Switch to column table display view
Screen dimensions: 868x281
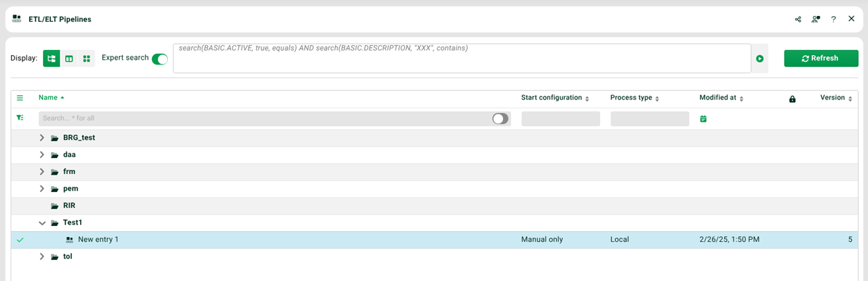click(69, 58)
